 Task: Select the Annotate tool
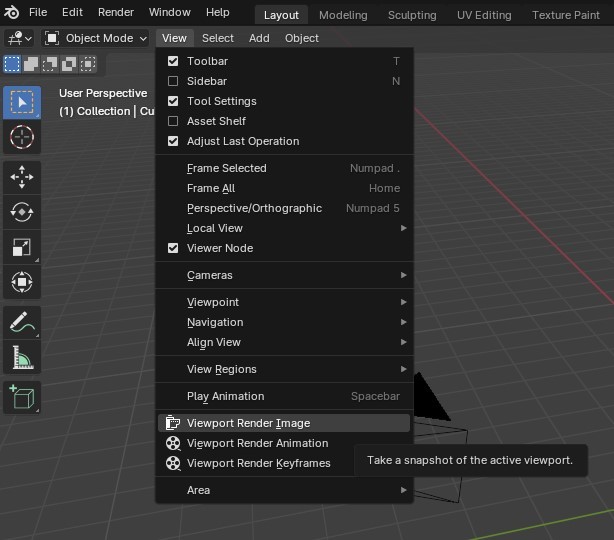[x=22, y=322]
